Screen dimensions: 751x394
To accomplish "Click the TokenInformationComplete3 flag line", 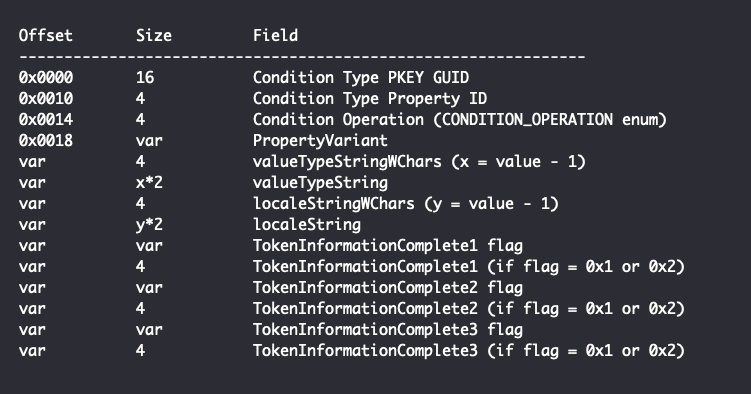I will point(388,330).
